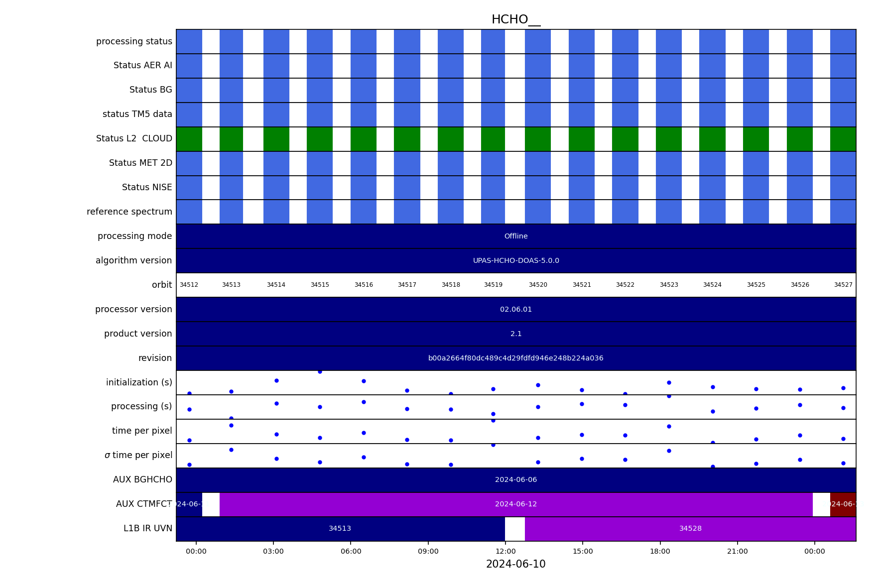The width and height of the screenshot is (882, 588).
Task: Click the 12:00 time axis tick label
Action: tap(505, 552)
